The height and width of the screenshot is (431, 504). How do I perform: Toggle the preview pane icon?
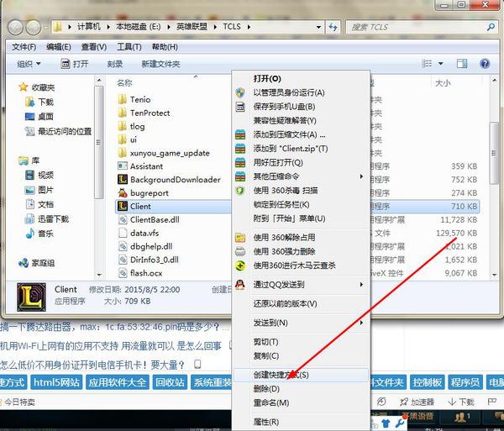click(462, 63)
